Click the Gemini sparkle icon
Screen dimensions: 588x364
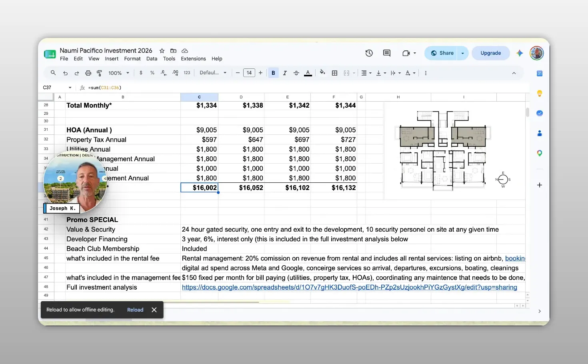tap(520, 53)
